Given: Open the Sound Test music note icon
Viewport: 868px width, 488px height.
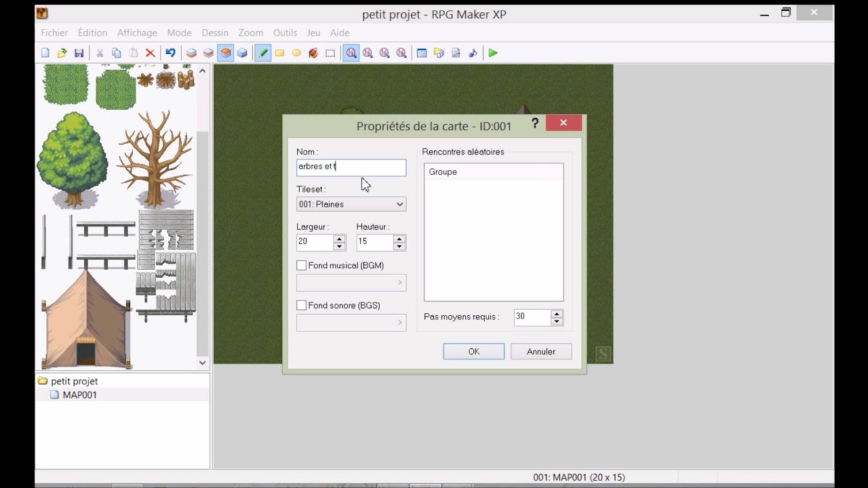Looking at the screenshot, I should pyautogui.click(x=473, y=53).
